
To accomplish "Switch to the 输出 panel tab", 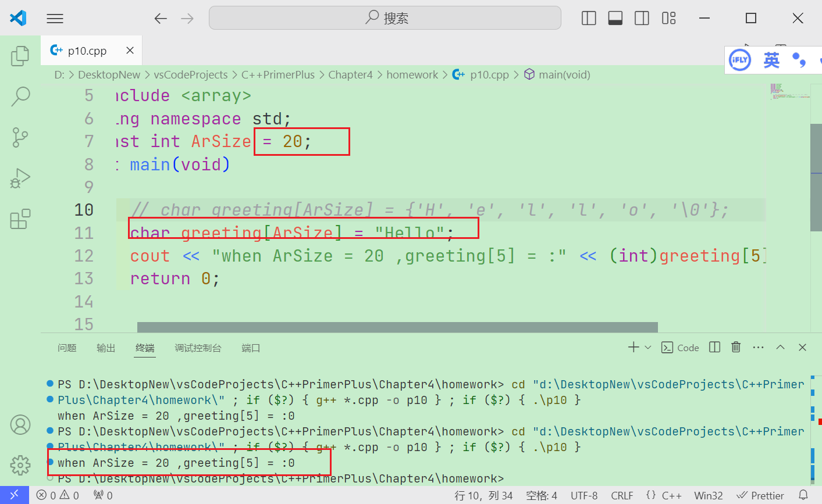I will [x=106, y=348].
